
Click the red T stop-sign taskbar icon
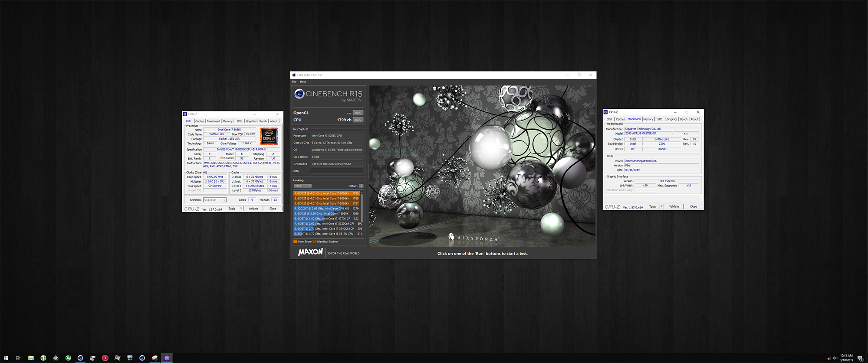(105, 358)
